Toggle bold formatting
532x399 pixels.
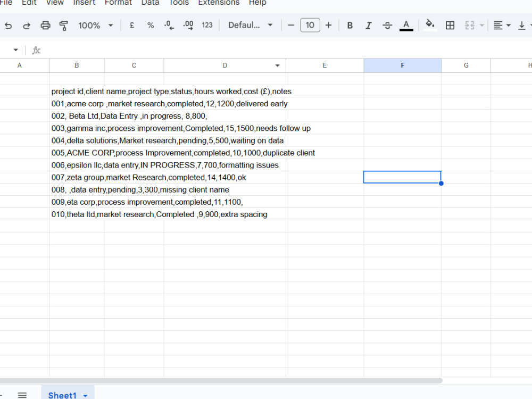tap(350, 26)
